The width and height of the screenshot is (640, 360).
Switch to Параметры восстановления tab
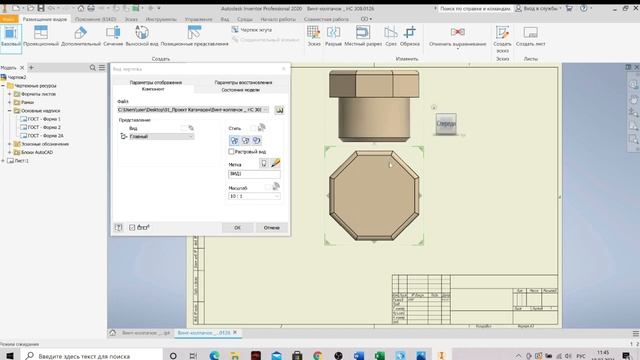click(243, 82)
